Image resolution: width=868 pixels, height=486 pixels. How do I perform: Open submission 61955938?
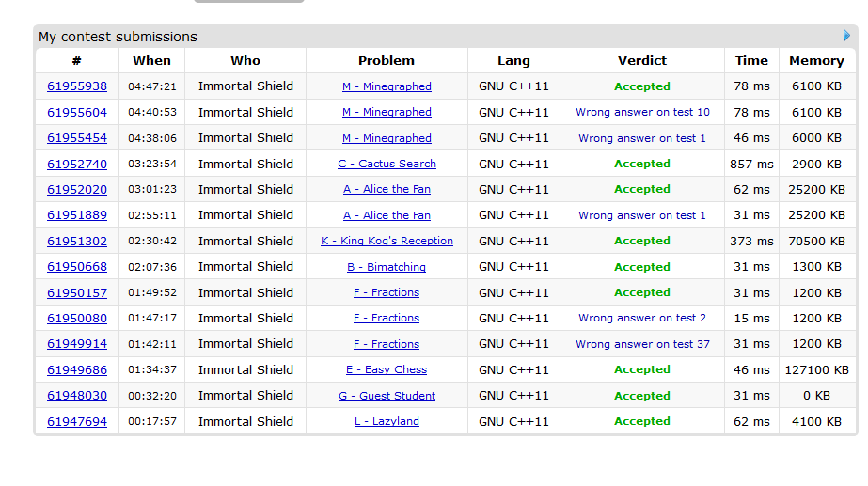tap(77, 86)
